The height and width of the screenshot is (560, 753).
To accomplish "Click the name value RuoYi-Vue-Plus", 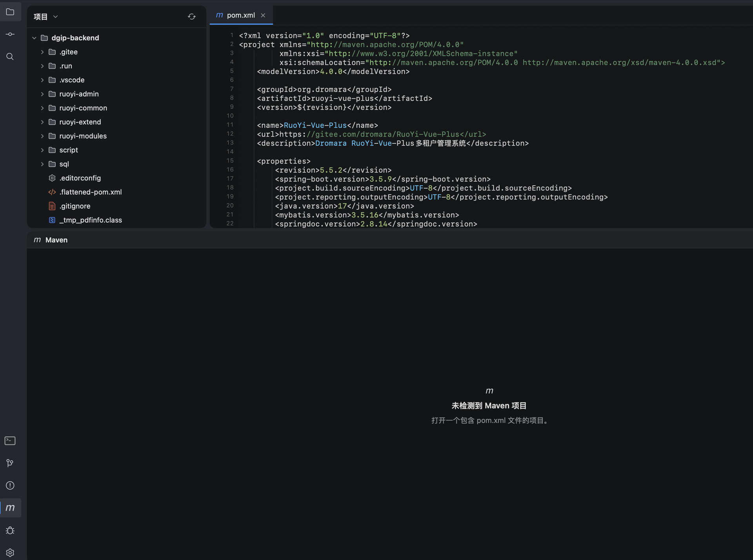I will (315, 125).
